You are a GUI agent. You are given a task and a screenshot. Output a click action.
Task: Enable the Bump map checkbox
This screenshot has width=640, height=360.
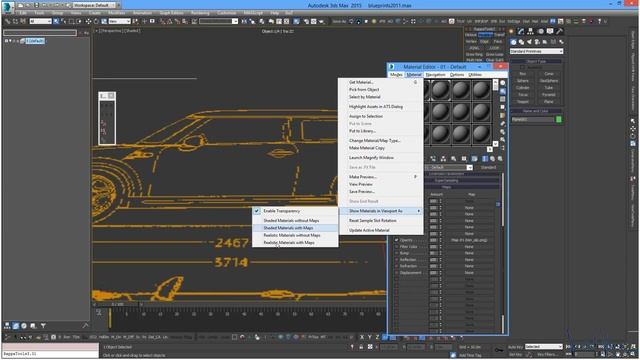pos(396,253)
